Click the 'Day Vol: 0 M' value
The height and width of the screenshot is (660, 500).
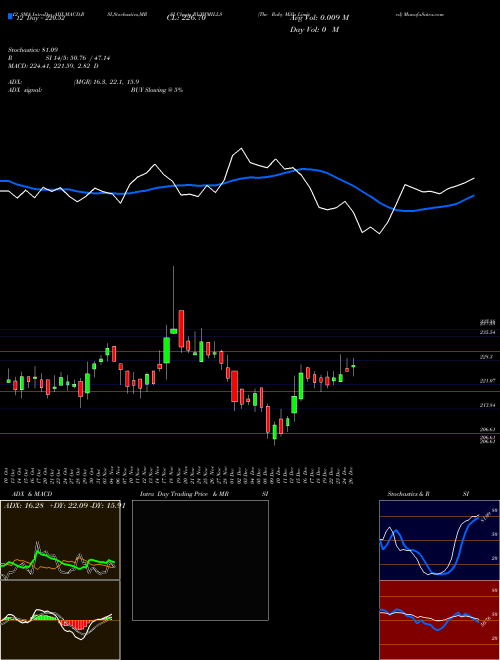(x=314, y=30)
